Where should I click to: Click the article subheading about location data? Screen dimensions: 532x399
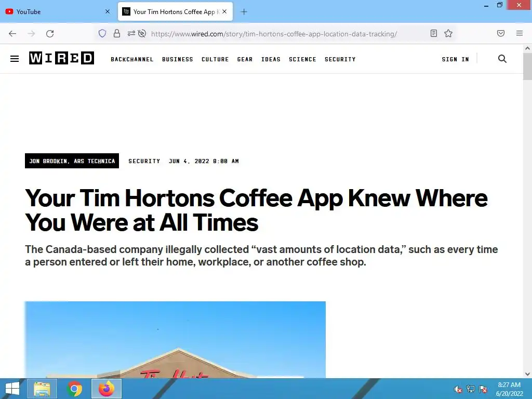coord(261,256)
